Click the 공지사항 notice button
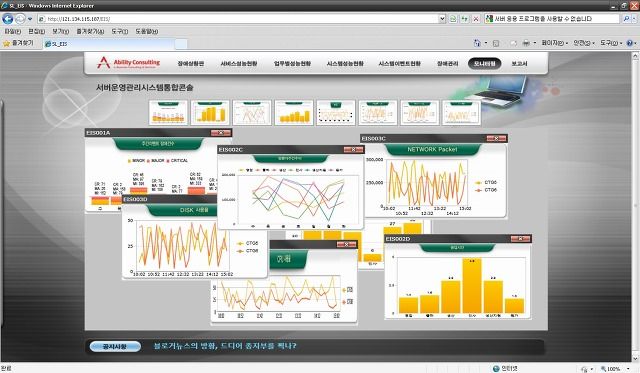The height and width of the screenshot is (373, 640). [x=115, y=346]
